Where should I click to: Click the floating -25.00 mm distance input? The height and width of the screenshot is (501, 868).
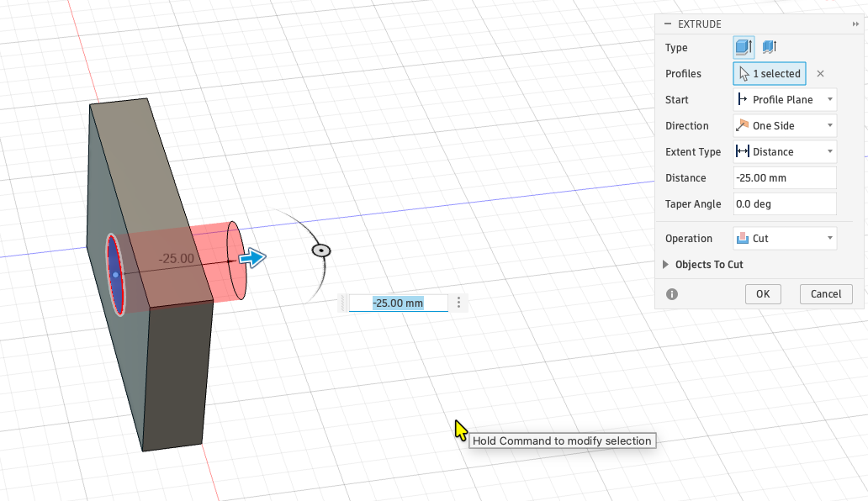[x=398, y=303]
